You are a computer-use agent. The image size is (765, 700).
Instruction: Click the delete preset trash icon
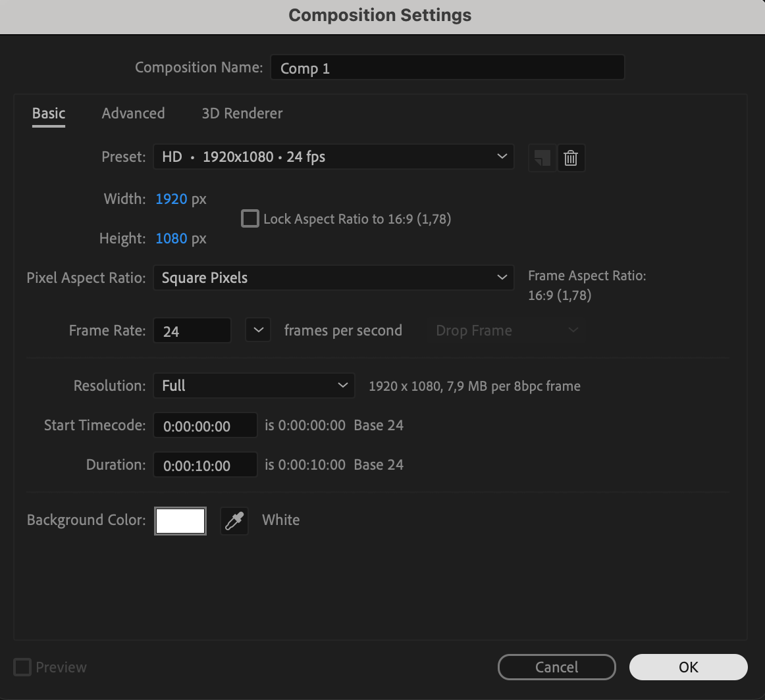pos(571,158)
